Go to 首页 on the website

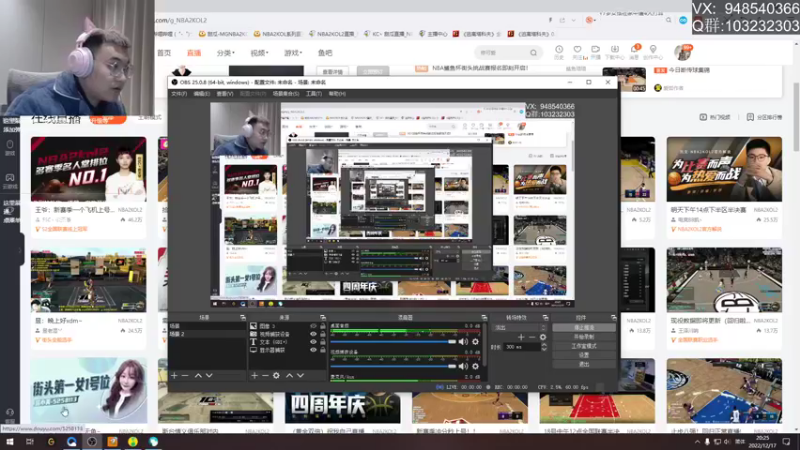coord(164,53)
